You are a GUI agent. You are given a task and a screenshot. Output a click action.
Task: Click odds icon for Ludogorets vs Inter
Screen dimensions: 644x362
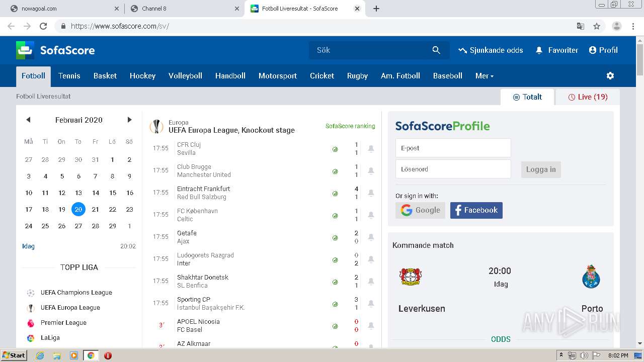335,260
